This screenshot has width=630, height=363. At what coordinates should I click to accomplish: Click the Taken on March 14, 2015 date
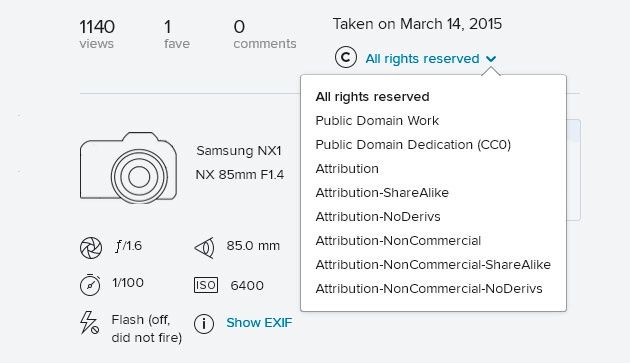(x=417, y=24)
